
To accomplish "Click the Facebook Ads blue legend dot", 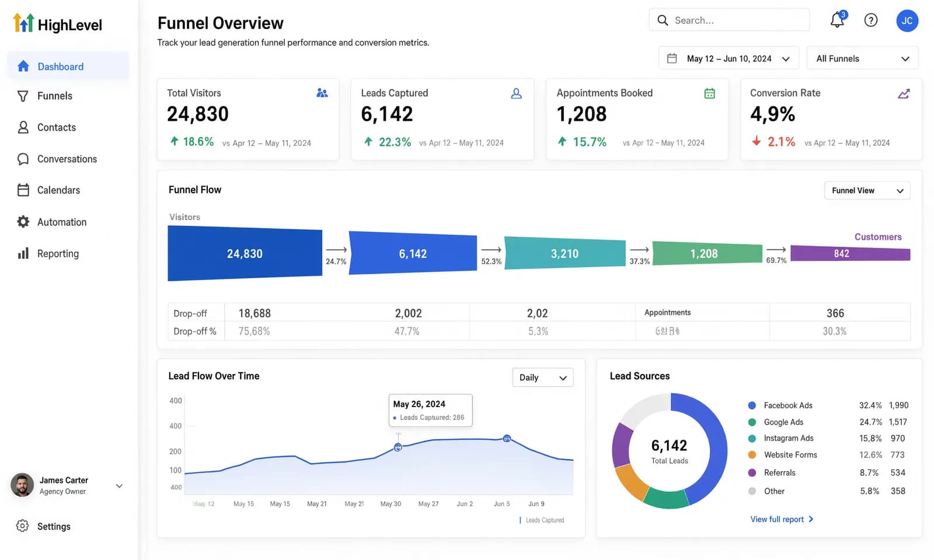I will 752,405.
